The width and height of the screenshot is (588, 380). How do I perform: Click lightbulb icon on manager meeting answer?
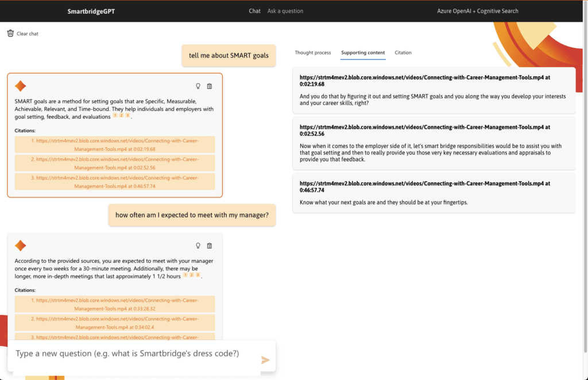[x=198, y=246]
